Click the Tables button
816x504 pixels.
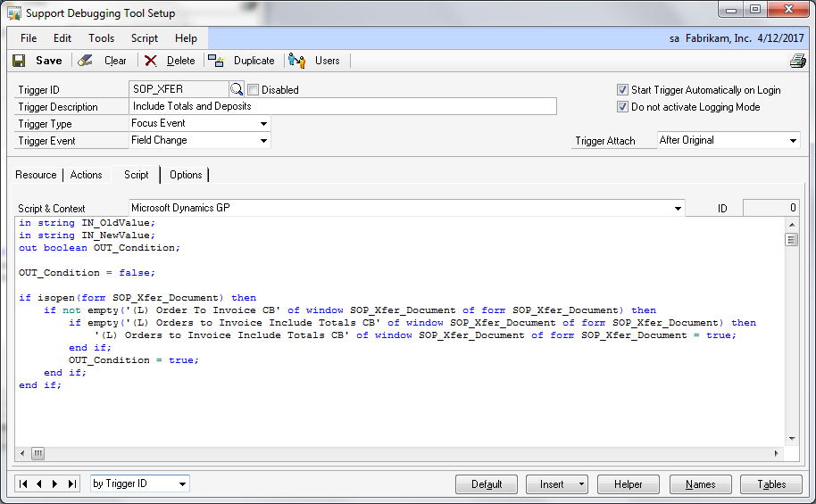[x=771, y=484]
